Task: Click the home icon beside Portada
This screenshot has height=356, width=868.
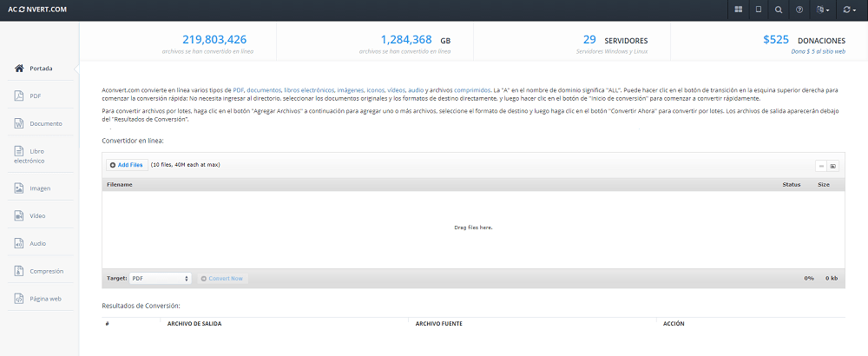Action: [x=19, y=69]
